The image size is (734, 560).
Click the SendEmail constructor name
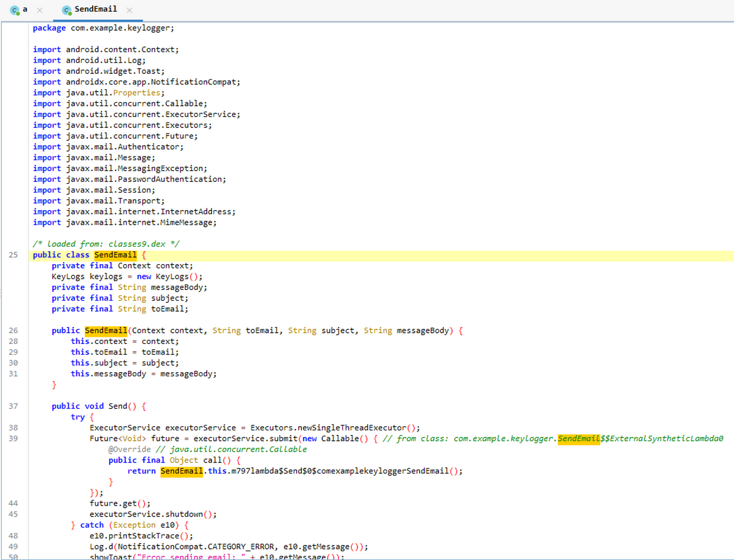tap(106, 330)
